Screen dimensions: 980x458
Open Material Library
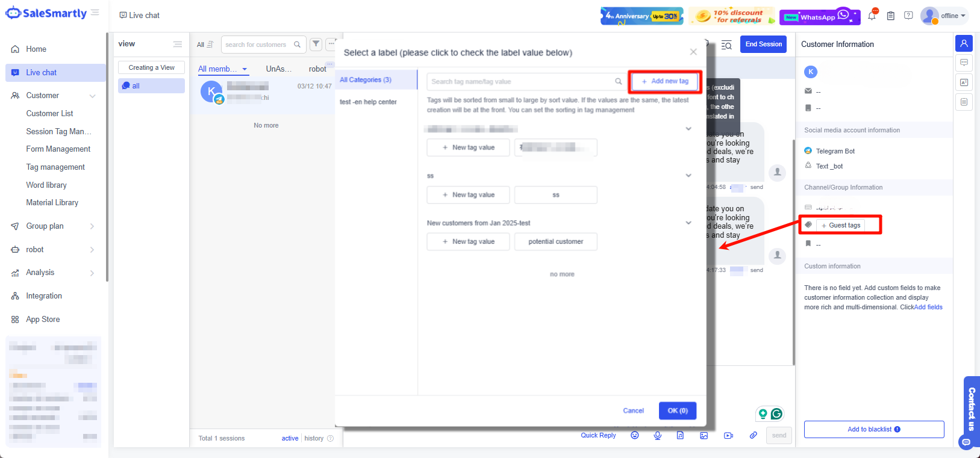pyautogui.click(x=52, y=203)
